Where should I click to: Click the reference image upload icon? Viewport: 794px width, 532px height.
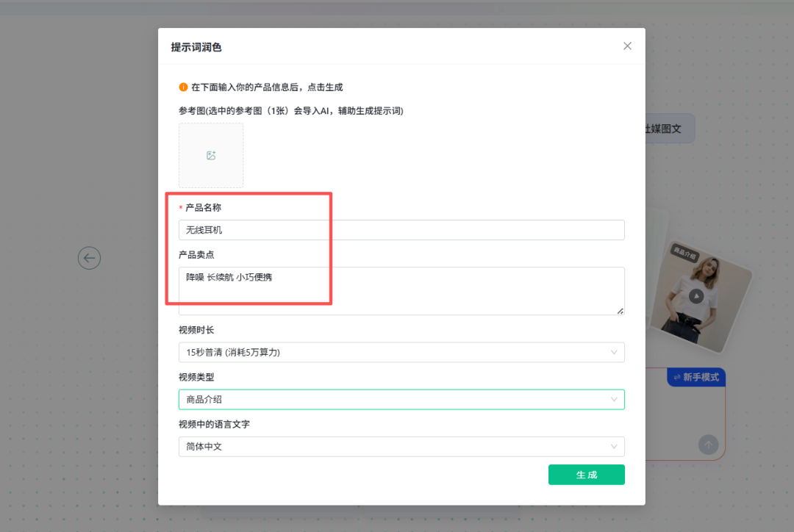[211, 156]
